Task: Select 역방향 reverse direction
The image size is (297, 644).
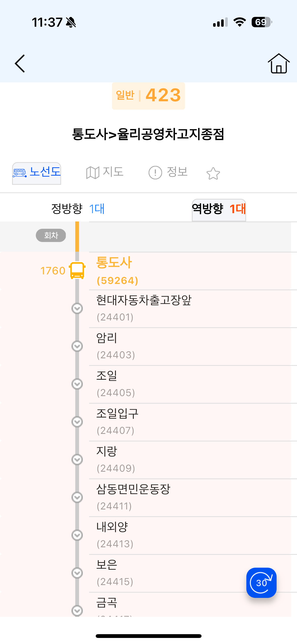Action: 219,209
